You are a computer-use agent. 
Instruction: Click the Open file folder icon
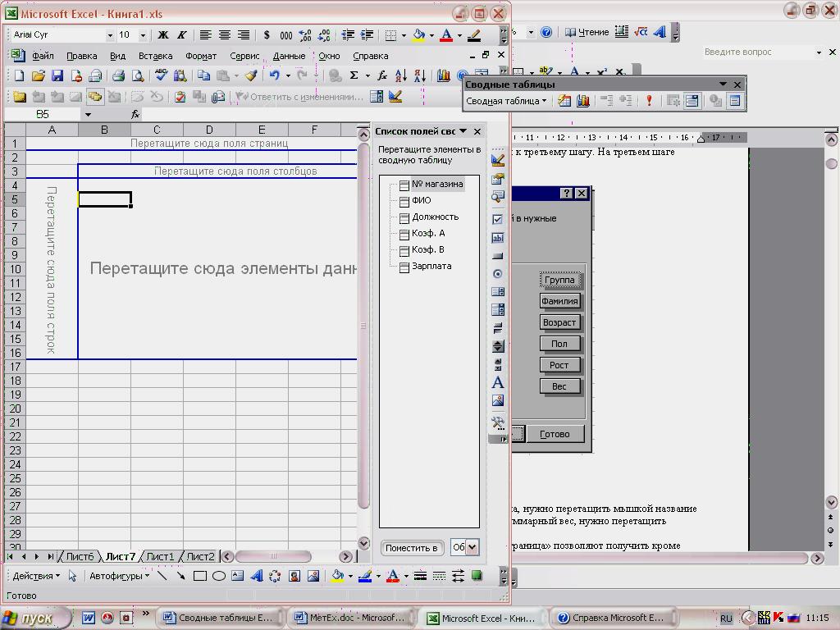(38, 75)
